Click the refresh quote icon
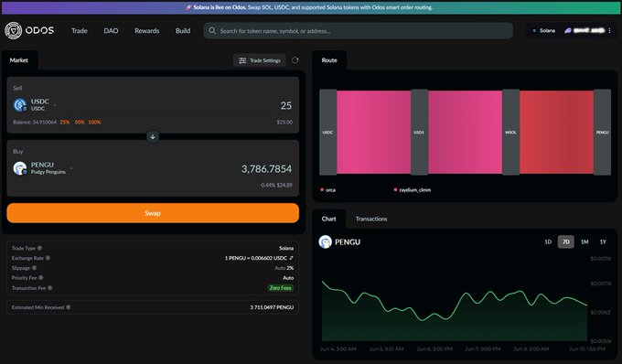Viewport: 622px width, 364px height. [x=295, y=60]
